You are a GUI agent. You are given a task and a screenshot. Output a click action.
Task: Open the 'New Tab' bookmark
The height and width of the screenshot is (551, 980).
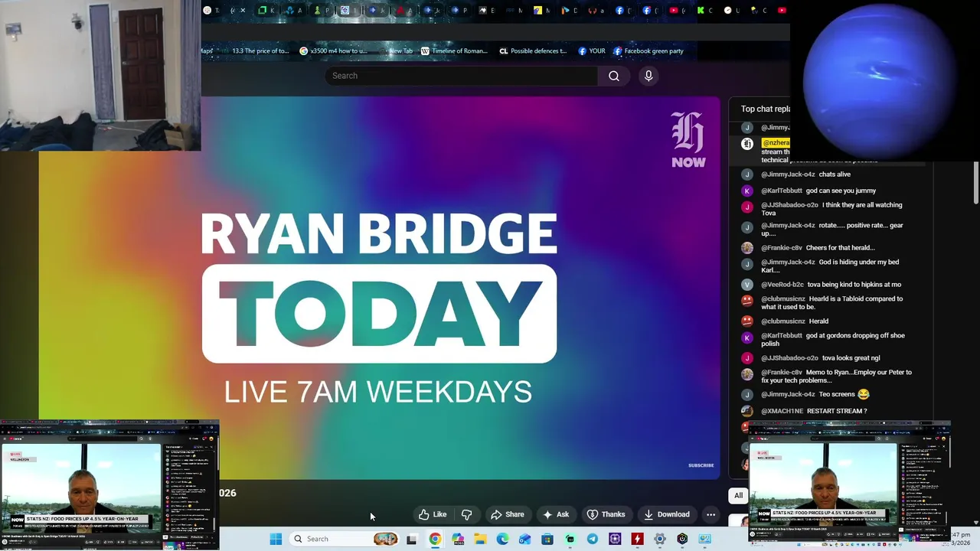point(397,51)
